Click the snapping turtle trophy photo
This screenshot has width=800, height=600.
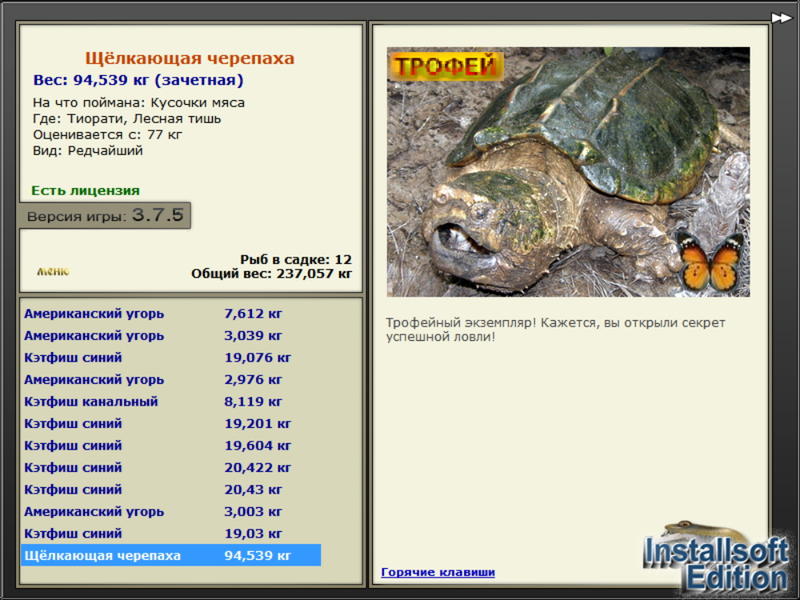pyautogui.click(x=568, y=172)
